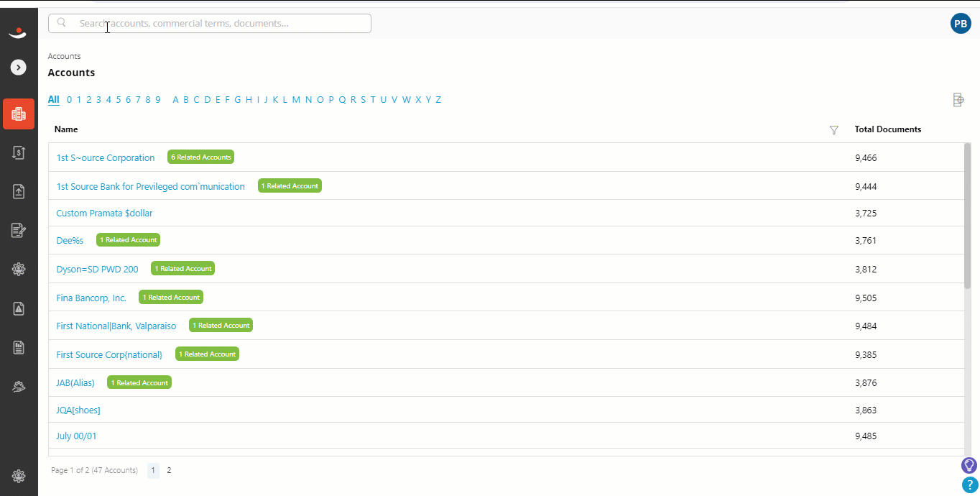Screen dimensions: 980x496
Task: Click the 1st Source Bank related account badge
Action: [290, 185]
